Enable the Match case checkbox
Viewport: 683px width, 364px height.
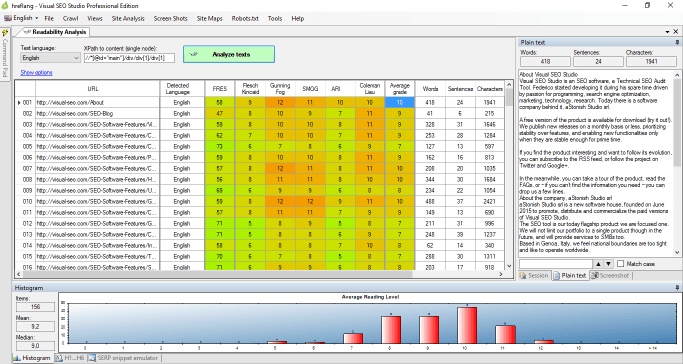click(x=621, y=264)
